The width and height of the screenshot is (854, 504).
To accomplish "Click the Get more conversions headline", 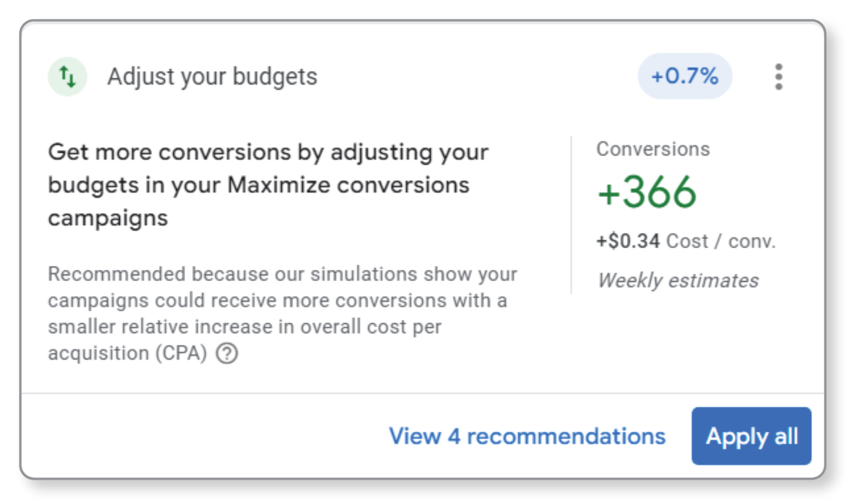I will (268, 185).
